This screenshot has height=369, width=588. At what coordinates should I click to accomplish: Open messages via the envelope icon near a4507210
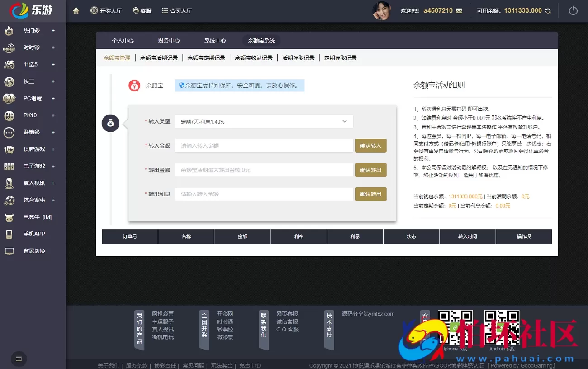[460, 10]
